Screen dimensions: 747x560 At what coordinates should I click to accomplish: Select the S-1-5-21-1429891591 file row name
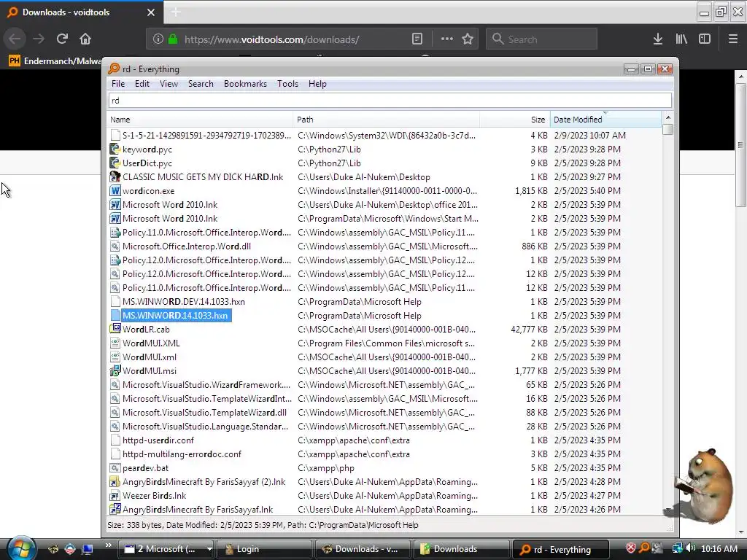click(x=206, y=135)
